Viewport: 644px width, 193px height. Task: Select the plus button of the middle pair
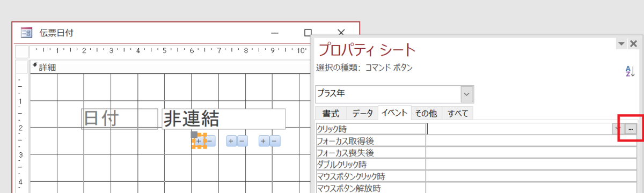tap(231, 141)
